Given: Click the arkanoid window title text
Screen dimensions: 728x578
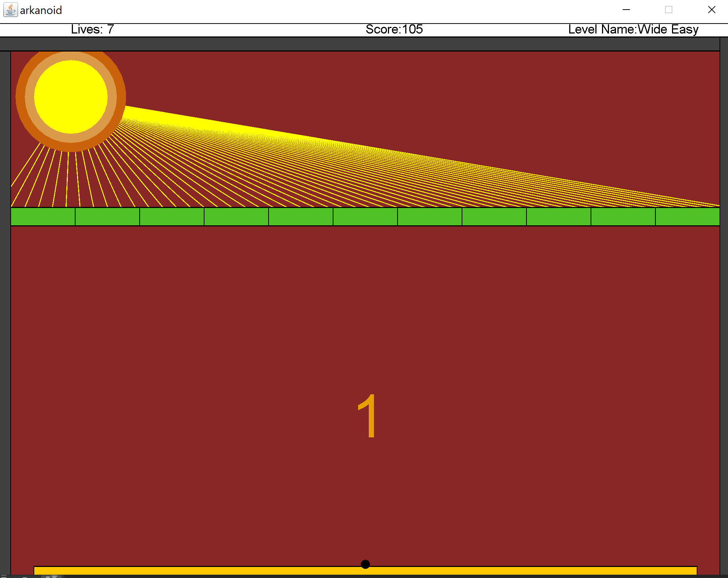Looking at the screenshot, I should pyautogui.click(x=41, y=10).
